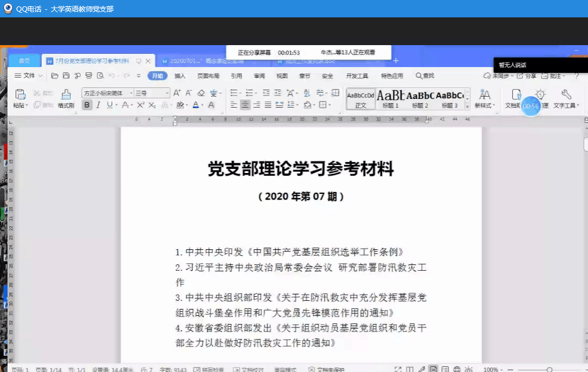
Task: Click the New Style (新样式) icon
Action: tap(484, 98)
